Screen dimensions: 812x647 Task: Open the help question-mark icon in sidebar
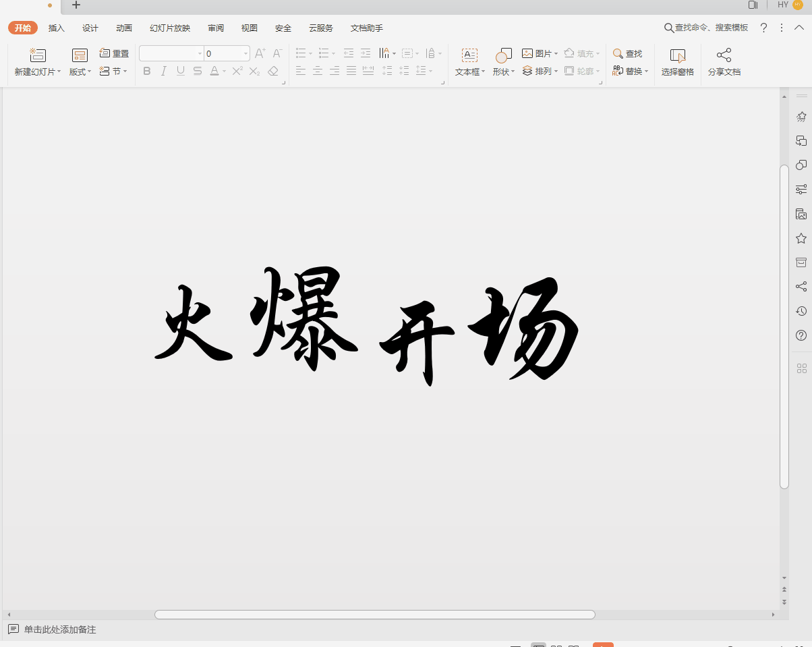point(801,335)
